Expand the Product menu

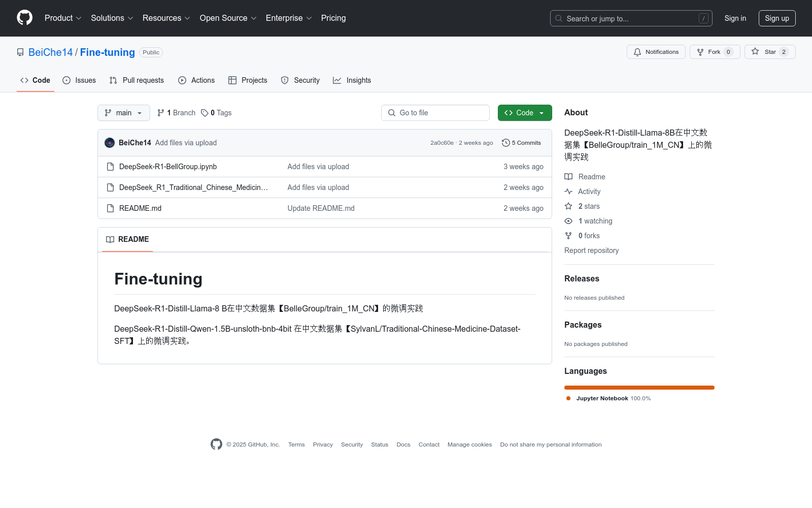click(x=63, y=18)
